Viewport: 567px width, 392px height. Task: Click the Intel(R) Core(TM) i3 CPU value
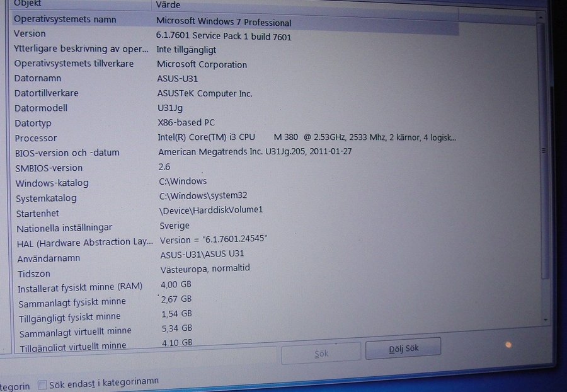(307, 137)
